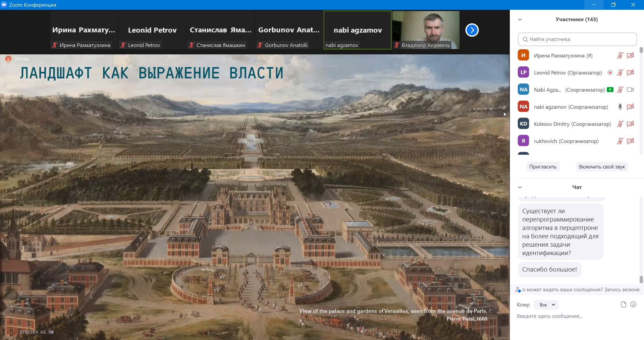Click the chat messages scrollbar
This screenshot has width=644, height=340.
[641, 279]
